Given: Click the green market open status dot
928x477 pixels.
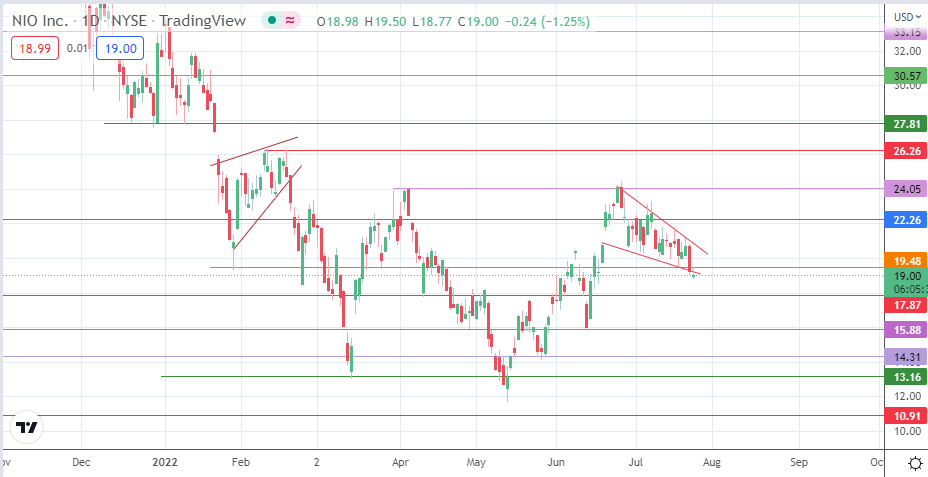Looking at the screenshot, I should (272, 21).
